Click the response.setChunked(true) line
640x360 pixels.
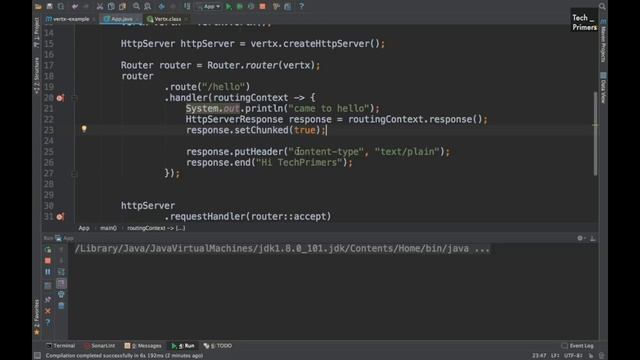pos(256,130)
